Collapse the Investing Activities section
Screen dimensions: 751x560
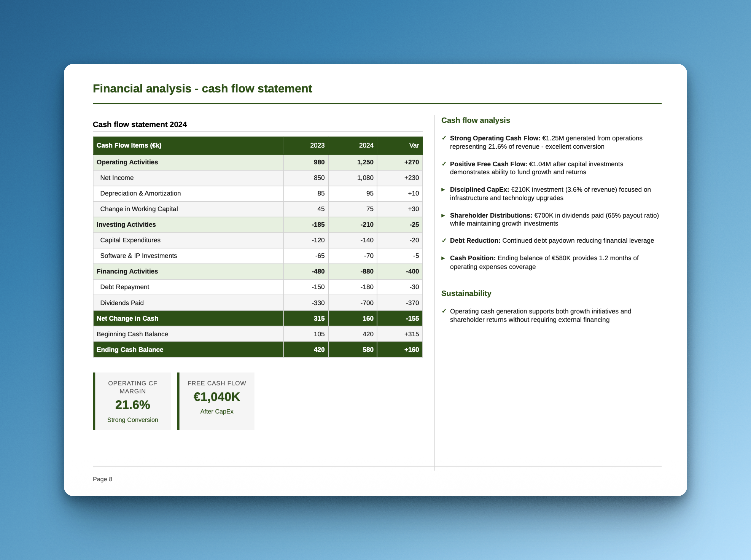pos(126,224)
